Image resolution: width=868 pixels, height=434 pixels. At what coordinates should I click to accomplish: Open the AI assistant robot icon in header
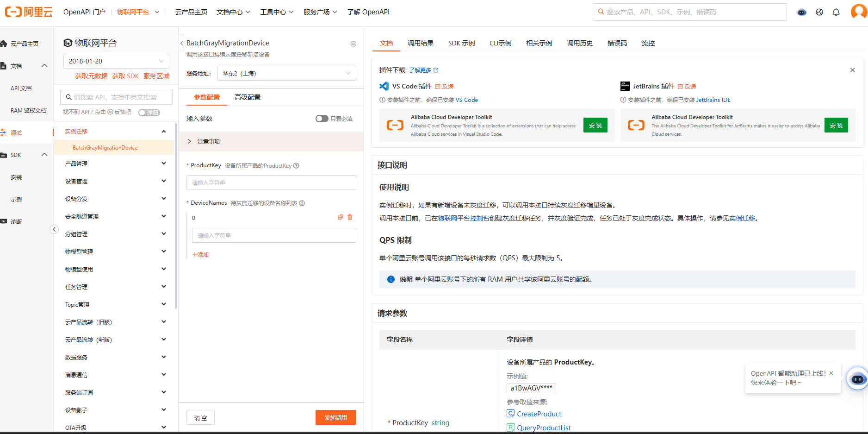pyautogui.click(x=801, y=12)
